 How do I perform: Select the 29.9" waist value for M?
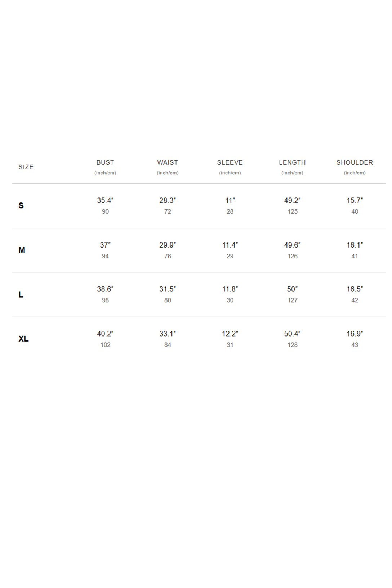168,245
